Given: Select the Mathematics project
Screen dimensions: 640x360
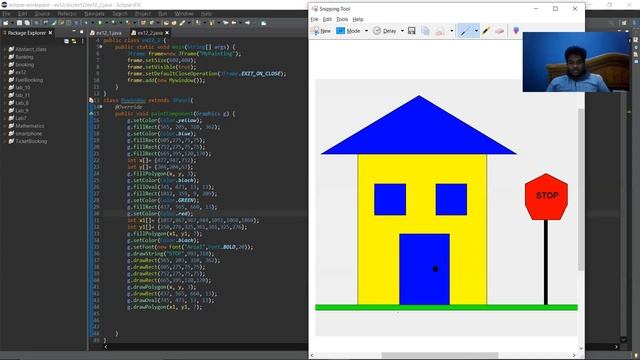Looking at the screenshot, I should (29, 126).
